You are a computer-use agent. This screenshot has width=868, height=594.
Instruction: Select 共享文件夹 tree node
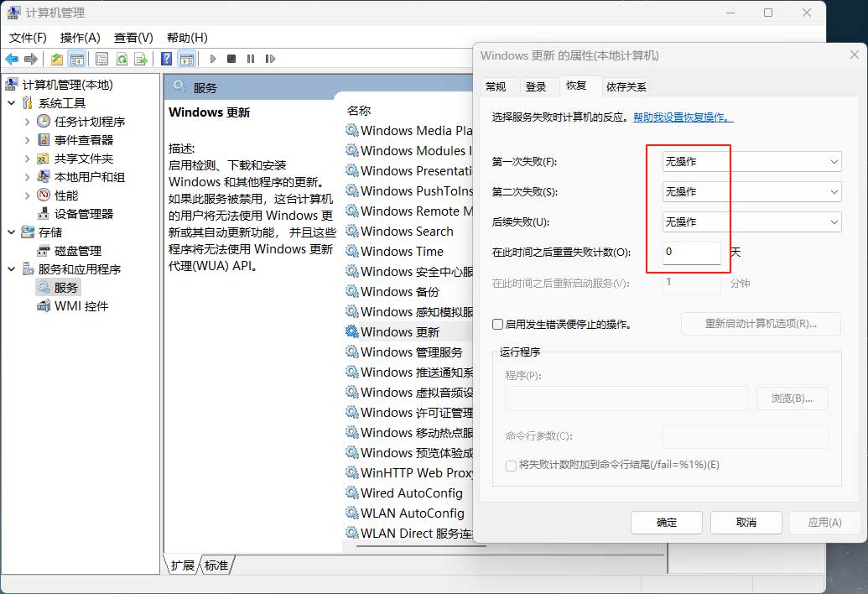(x=84, y=159)
